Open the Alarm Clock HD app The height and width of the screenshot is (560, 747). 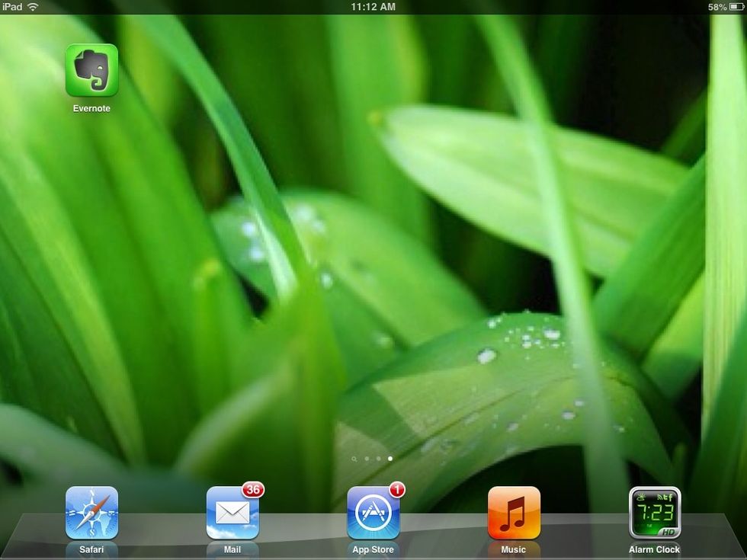[655, 512]
